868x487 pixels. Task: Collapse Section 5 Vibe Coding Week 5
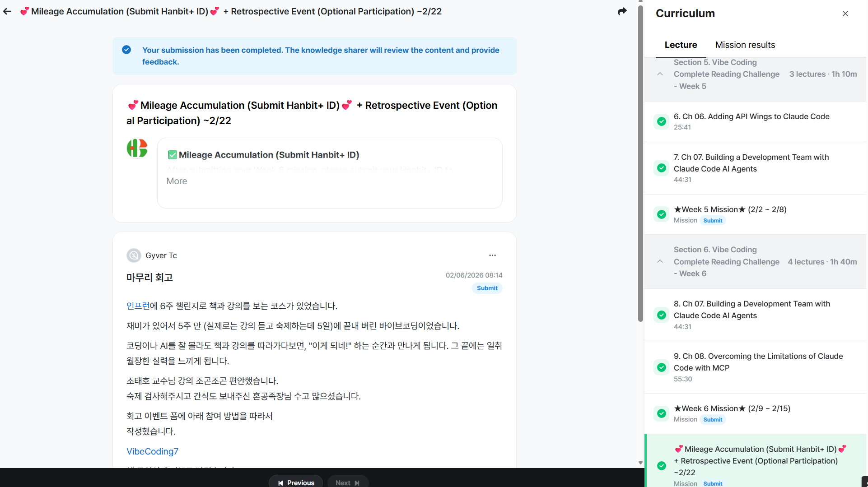pyautogui.click(x=660, y=74)
